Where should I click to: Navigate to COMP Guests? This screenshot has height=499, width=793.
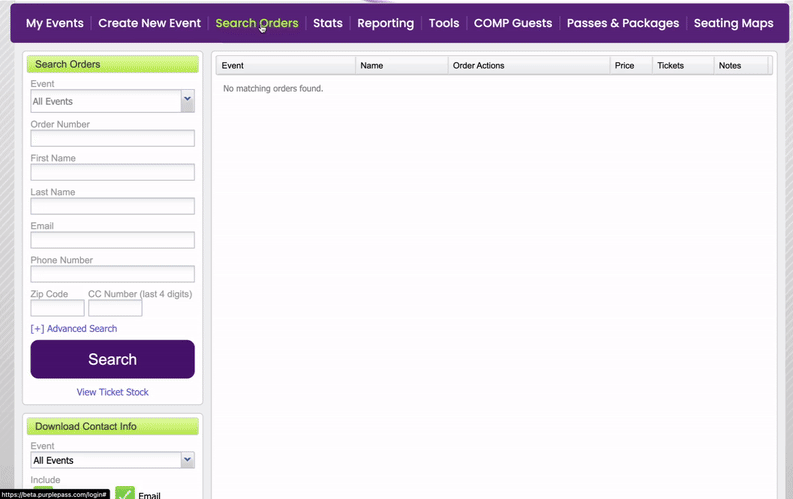pos(512,23)
